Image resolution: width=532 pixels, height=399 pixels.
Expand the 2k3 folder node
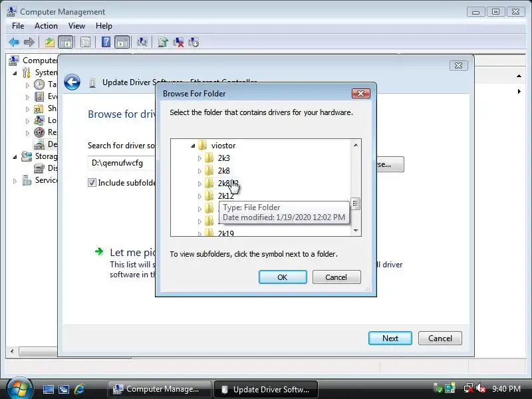coord(199,158)
